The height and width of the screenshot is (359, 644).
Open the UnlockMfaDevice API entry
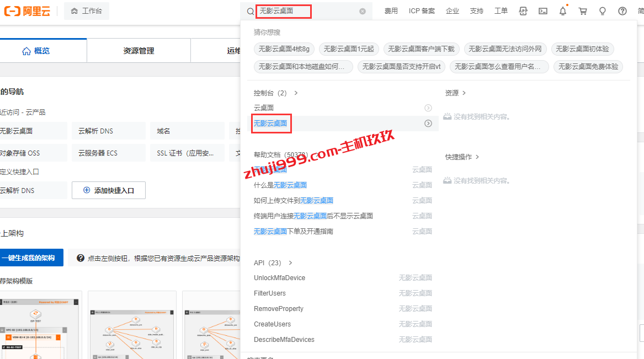(279, 278)
